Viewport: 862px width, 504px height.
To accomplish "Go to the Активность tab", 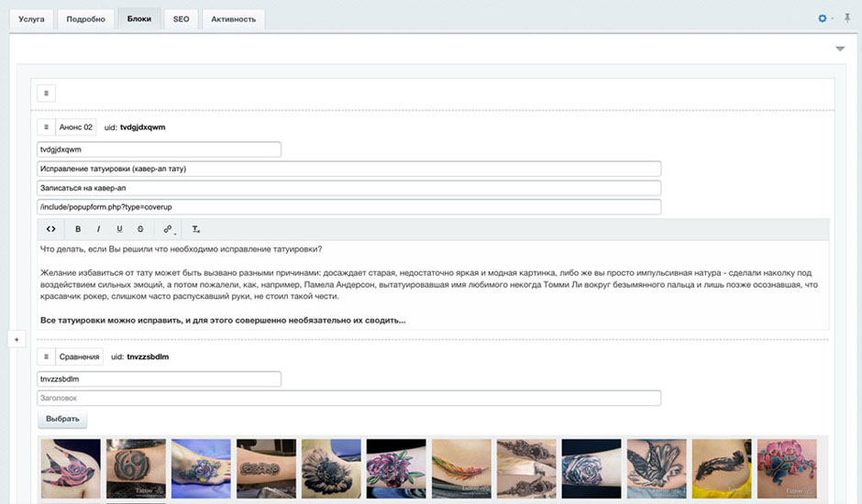I will pos(233,18).
